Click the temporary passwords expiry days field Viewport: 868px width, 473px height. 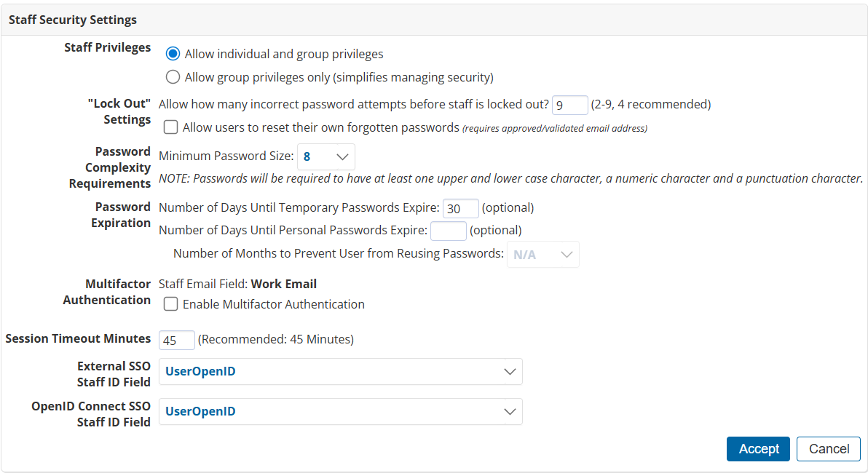(460, 208)
